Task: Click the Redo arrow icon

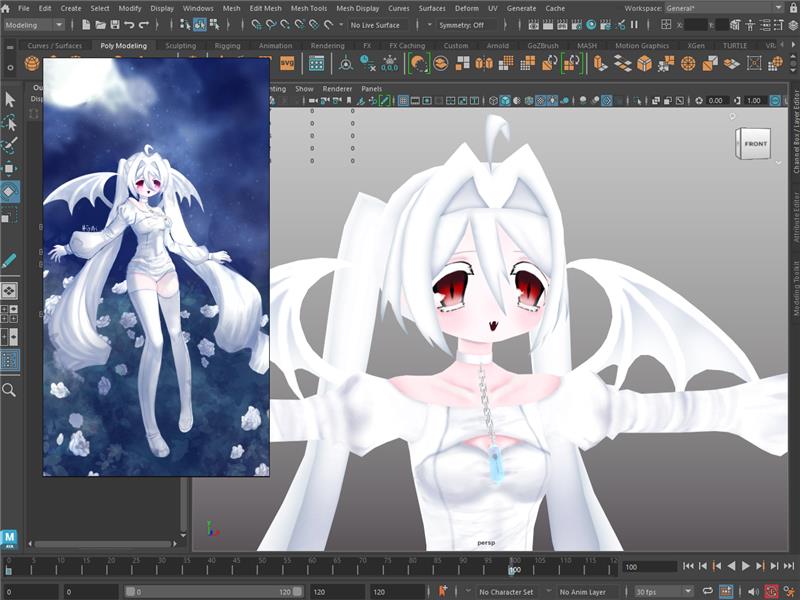Action: 144,24
